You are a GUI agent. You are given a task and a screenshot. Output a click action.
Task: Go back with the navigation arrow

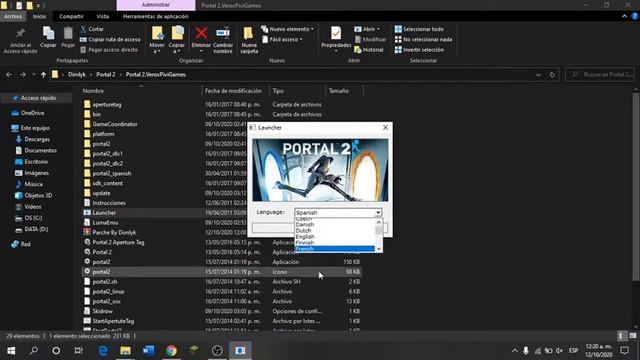pos(9,75)
